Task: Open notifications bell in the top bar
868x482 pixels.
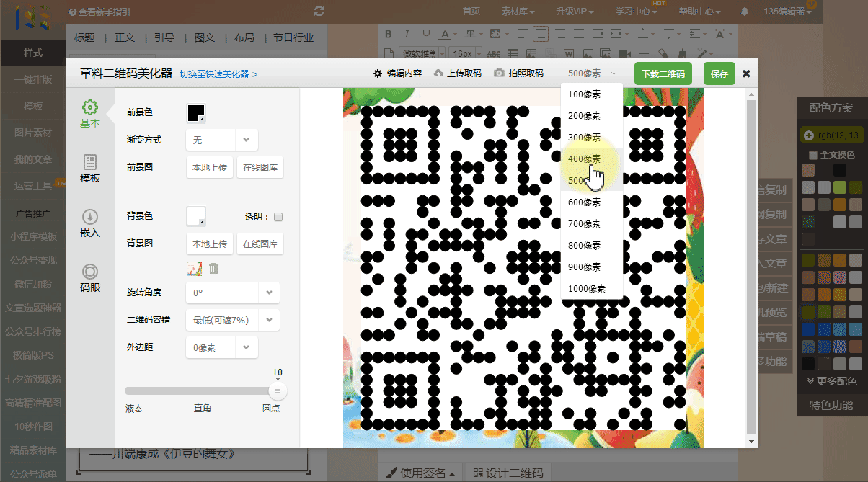Action: (x=745, y=12)
